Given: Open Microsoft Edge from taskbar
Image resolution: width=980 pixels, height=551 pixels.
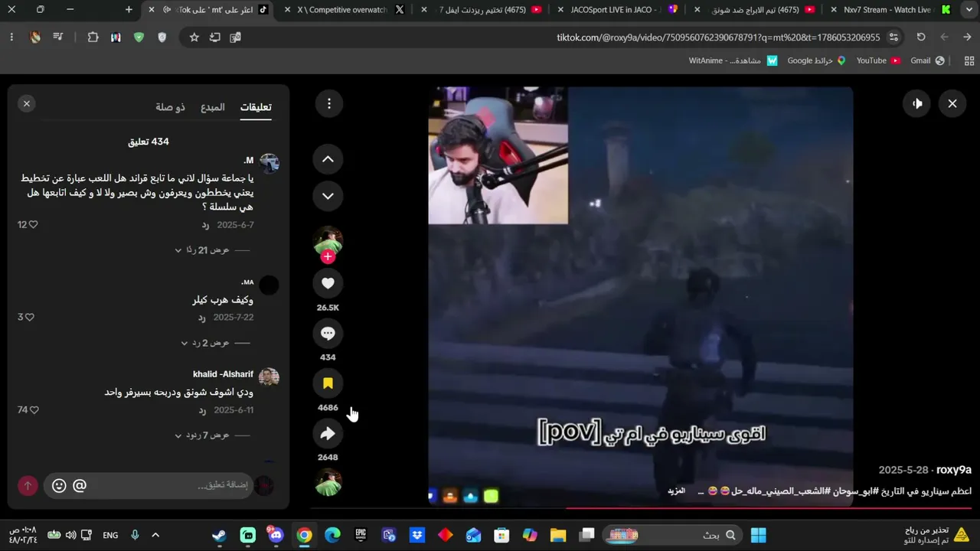Looking at the screenshot, I should pos(332,535).
